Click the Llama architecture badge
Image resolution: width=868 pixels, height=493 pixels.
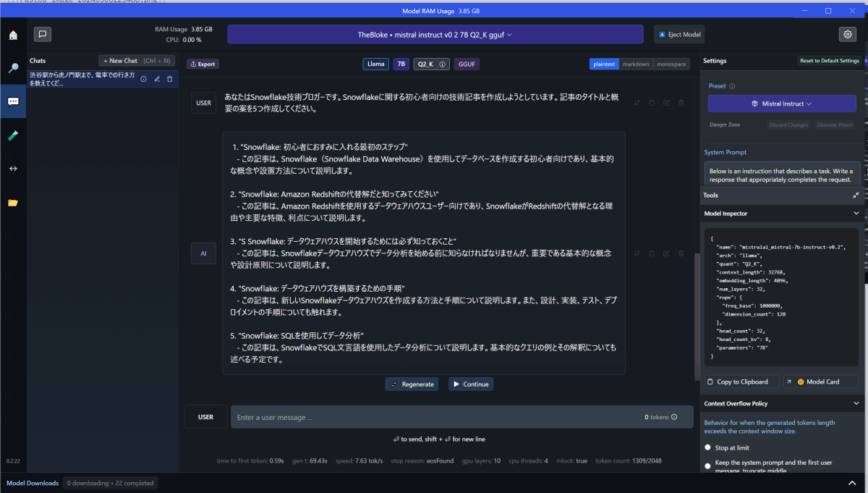(x=376, y=64)
